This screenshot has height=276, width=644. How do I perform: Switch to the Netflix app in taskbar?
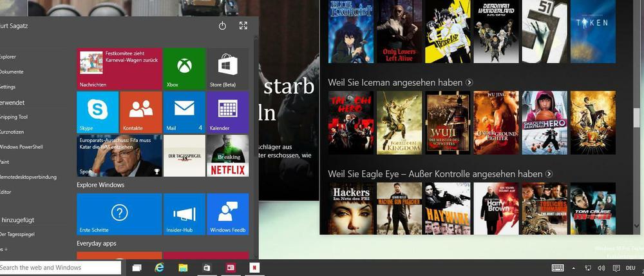pyautogui.click(x=254, y=268)
